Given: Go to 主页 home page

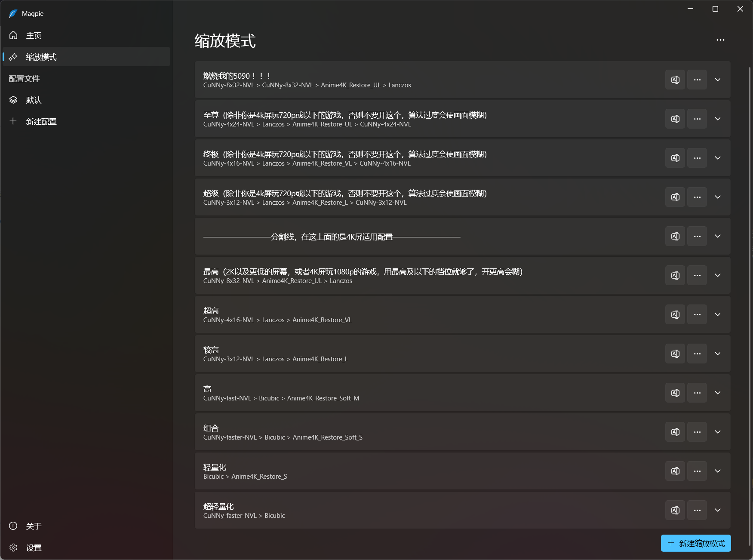Looking at the screenshot, I should 86,35.
